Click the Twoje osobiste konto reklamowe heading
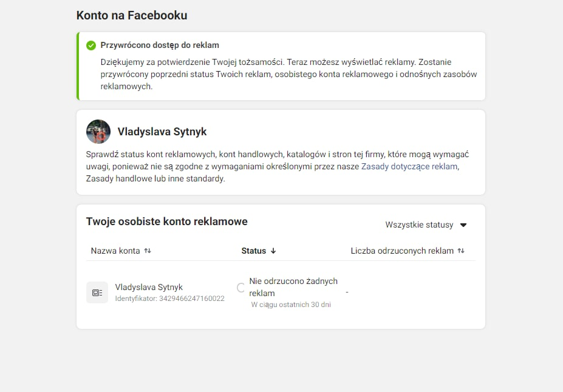This screenshot has height=392, width=563. [x=167, y=221]
